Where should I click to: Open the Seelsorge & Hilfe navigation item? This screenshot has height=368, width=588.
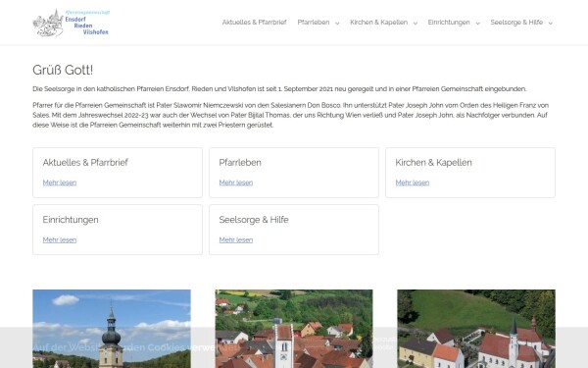pos(516,23)
